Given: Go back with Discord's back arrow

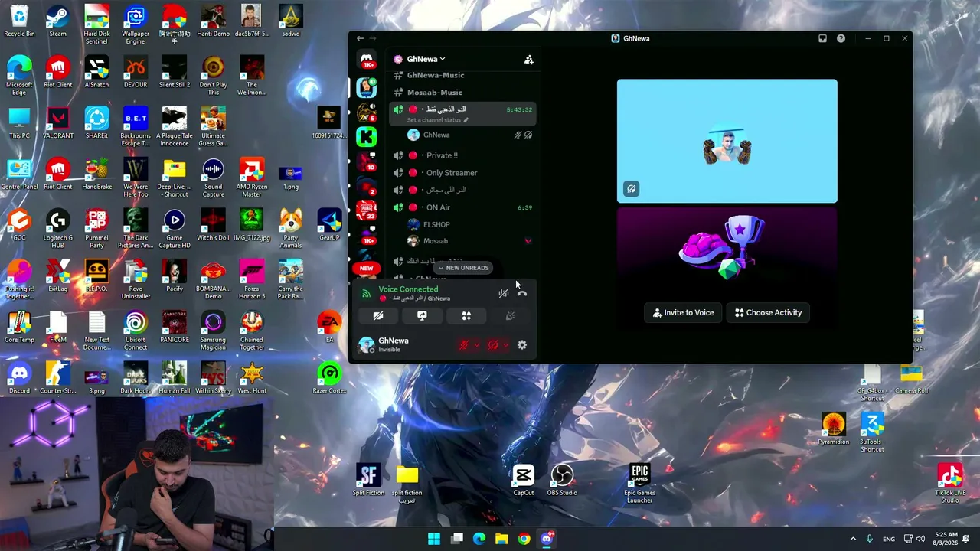Looking at the screenshot, I should [360, 38].
